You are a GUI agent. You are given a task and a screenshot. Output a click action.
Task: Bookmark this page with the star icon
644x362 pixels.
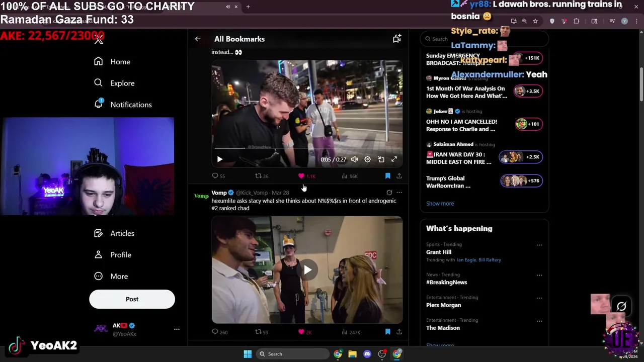click(x=535, y=21)
